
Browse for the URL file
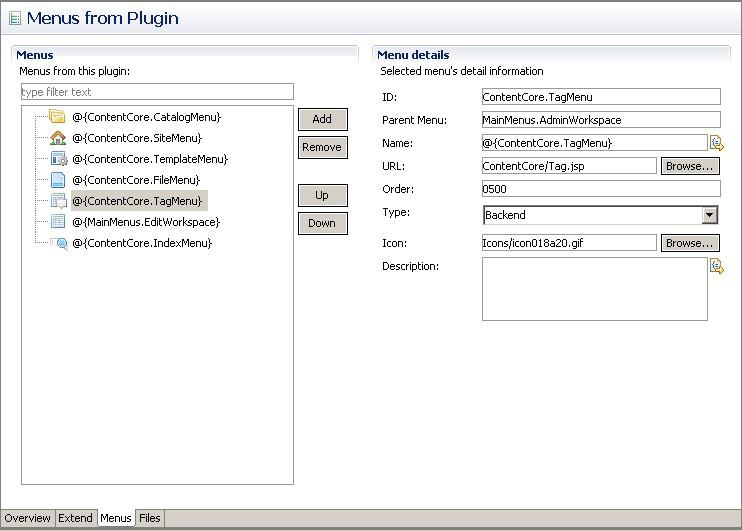[x=690, y=166]
